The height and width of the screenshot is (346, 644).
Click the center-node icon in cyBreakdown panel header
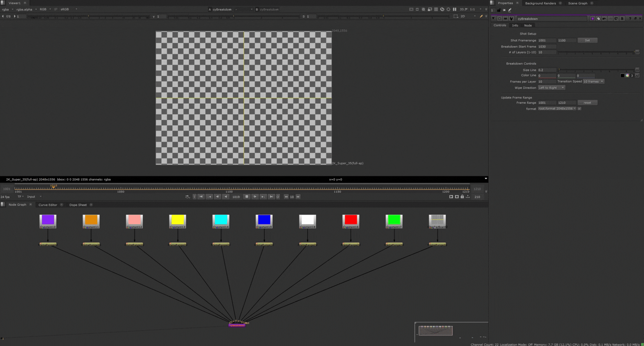(499, 19)
